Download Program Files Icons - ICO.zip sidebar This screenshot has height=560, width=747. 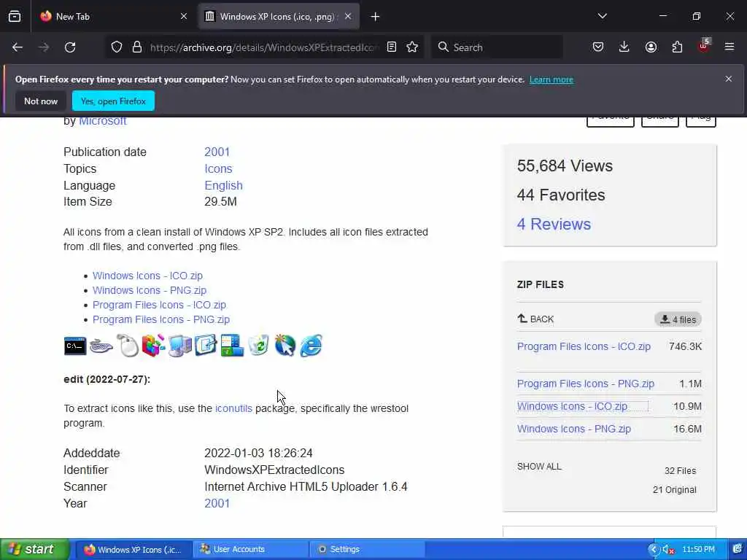pos(584,346)
